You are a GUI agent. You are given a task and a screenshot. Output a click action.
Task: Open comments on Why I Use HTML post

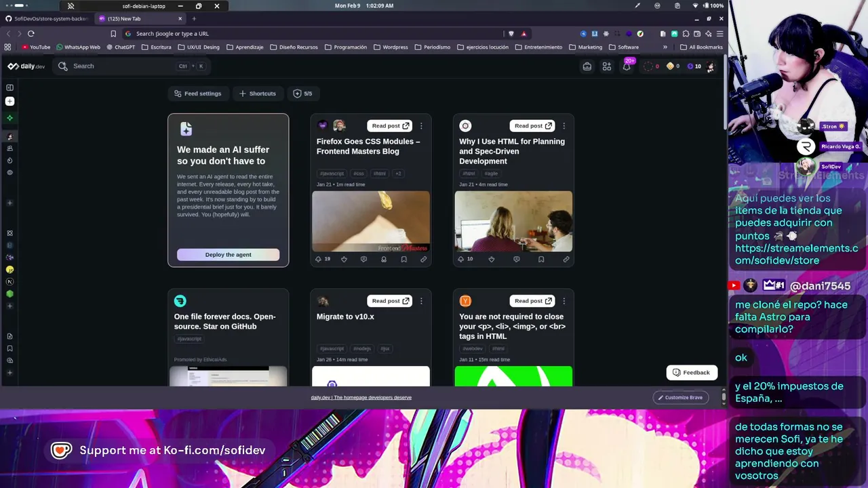(517, 259)
